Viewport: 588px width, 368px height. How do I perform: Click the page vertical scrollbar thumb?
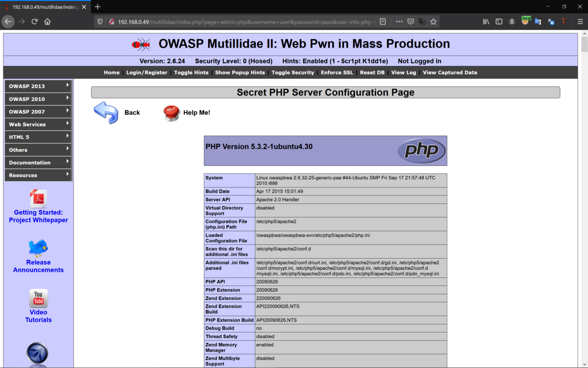(584, 44)
